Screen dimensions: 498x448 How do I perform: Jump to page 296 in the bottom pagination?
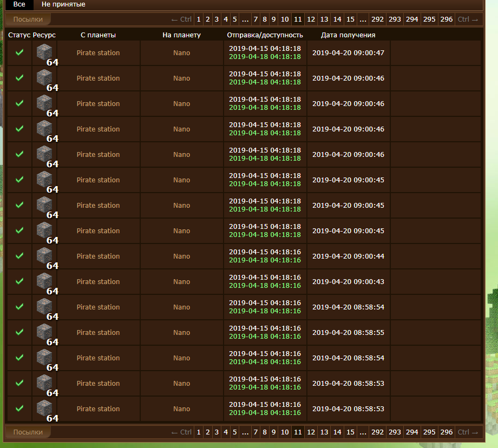coord(447,432)
